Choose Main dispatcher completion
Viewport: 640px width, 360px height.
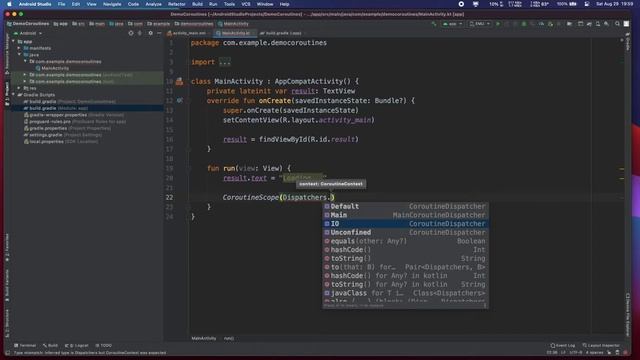pyautogui.click(x=405, y=215)
